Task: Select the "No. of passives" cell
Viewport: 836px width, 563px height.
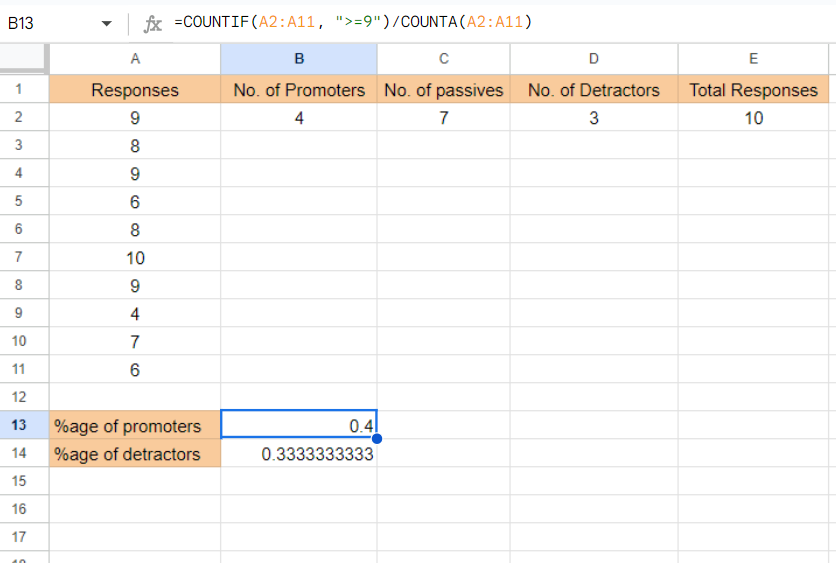Action: coord(444,90)
